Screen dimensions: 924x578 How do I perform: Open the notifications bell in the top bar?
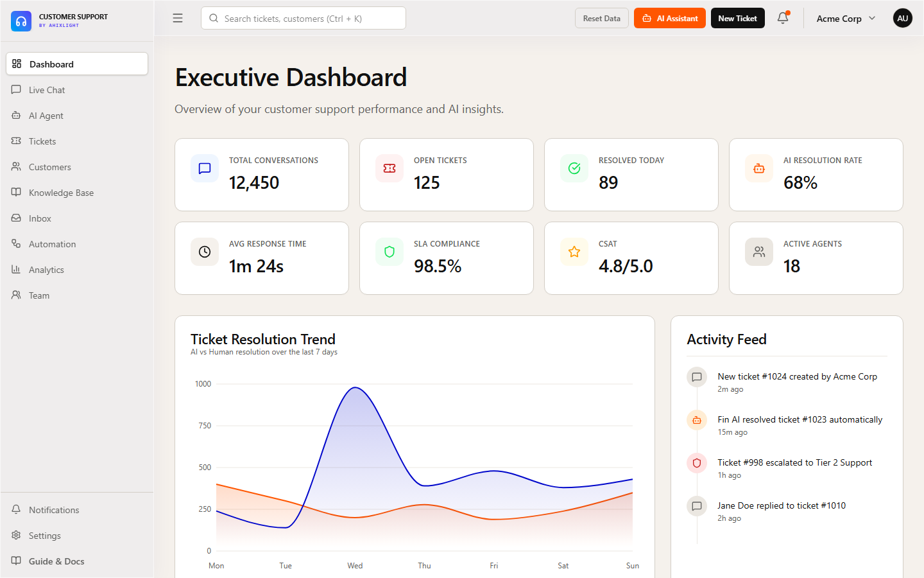coord(783,18)
